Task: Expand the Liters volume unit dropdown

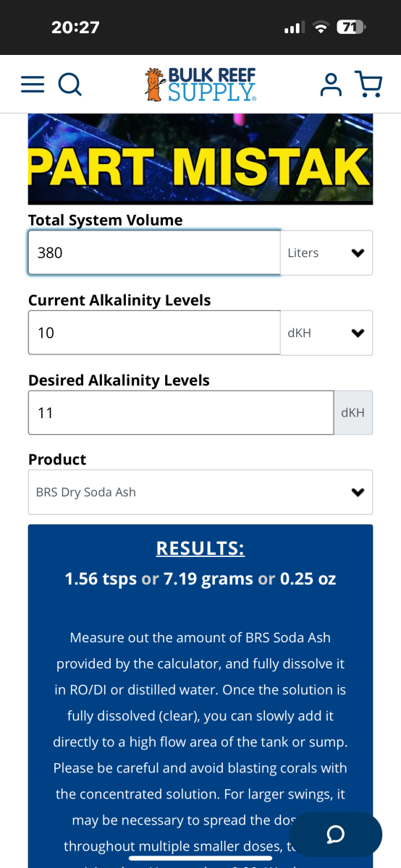Action: (326, 253)
